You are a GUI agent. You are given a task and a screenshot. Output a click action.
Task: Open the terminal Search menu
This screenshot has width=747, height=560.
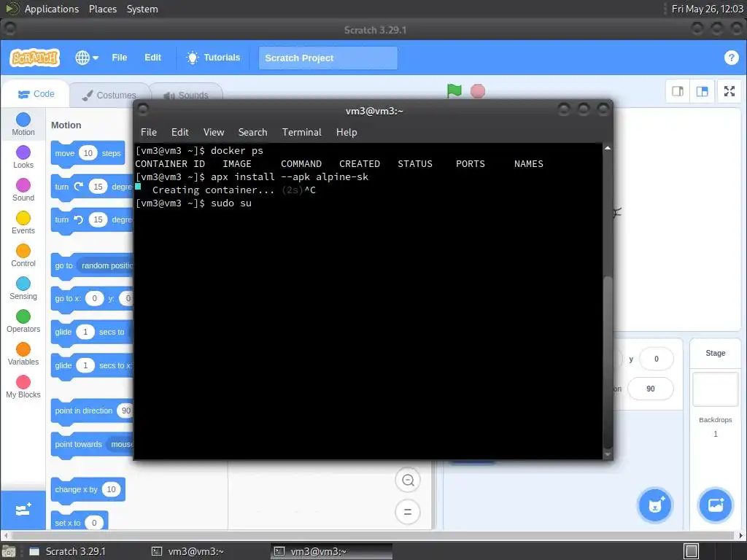click(x=252, y=132)
